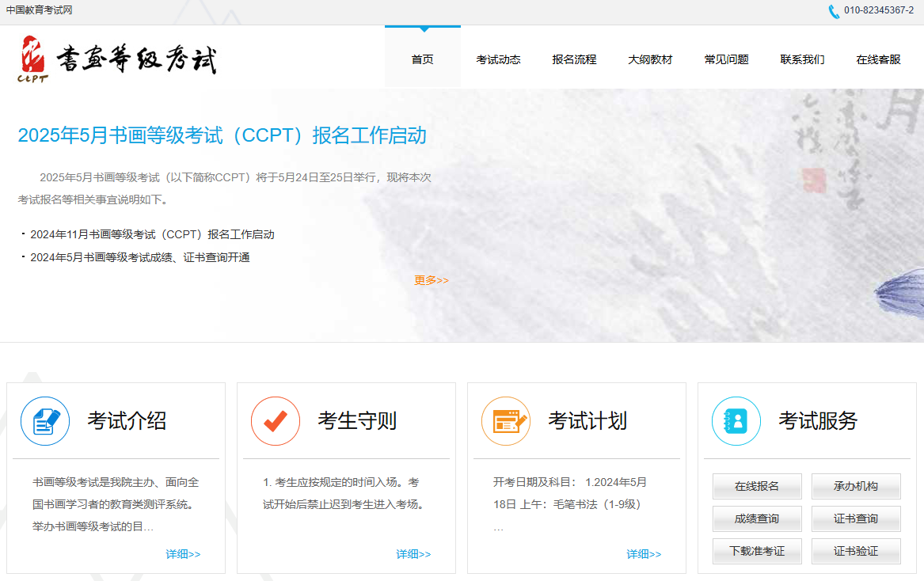Viewport: 924px width, 581px height.
Task: Open the 在线客服 menu item
Action: coord(879,59)
